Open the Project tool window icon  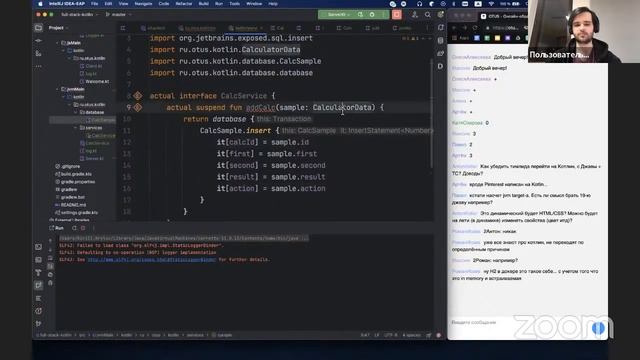tap(38, 28)
